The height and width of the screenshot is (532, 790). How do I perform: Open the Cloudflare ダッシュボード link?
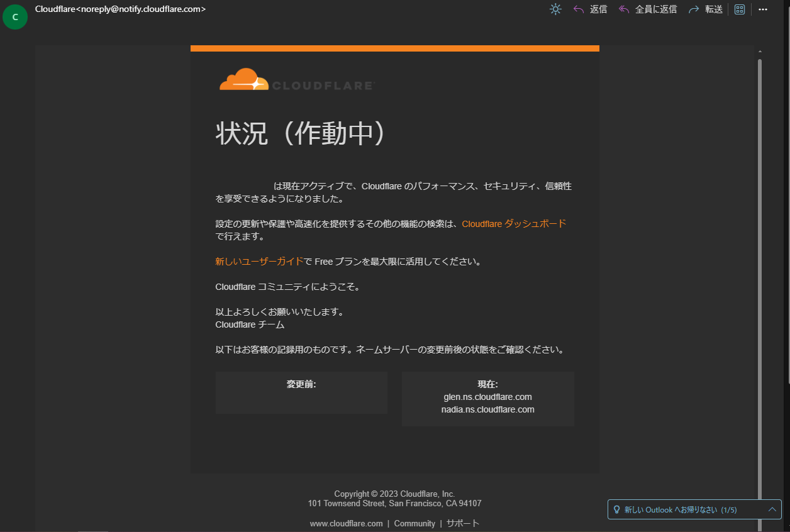pos(514,223)
